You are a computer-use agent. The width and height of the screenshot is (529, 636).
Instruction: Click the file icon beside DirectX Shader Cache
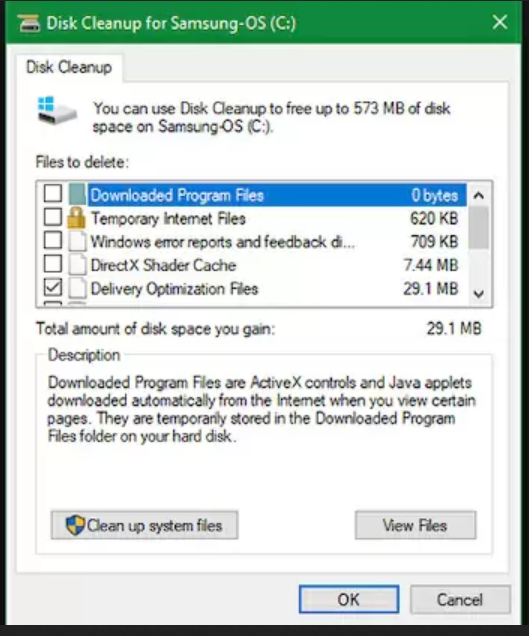click(x=77, y=265)
